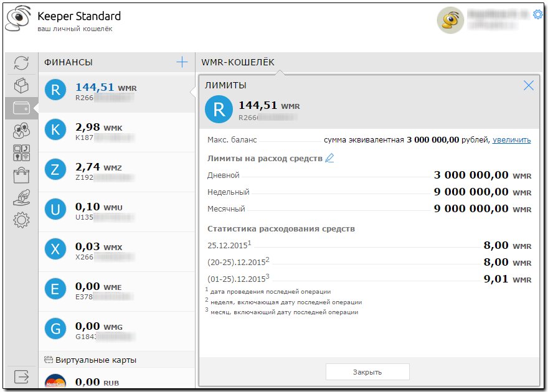Click the 'увеличить' link

(511, 140)
